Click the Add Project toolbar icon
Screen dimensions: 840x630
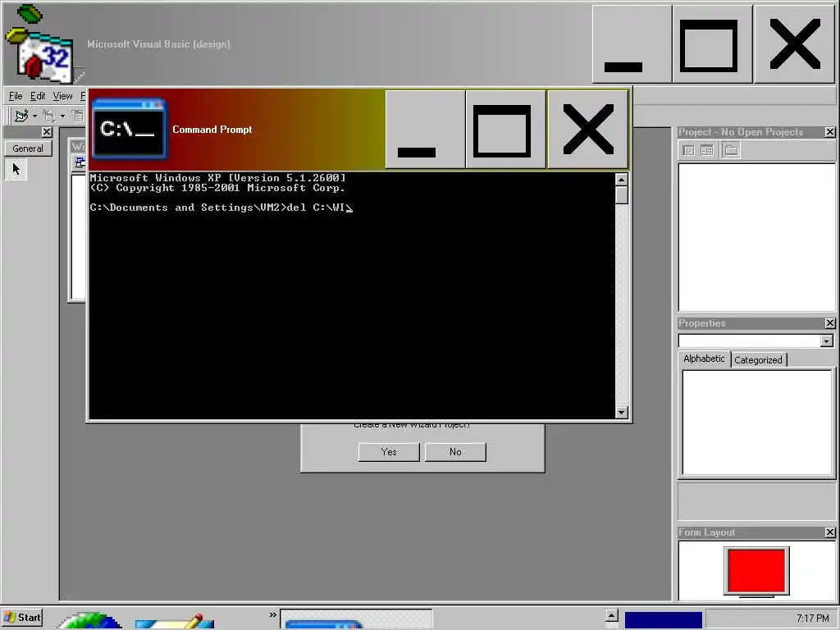(x=21, y=115)
